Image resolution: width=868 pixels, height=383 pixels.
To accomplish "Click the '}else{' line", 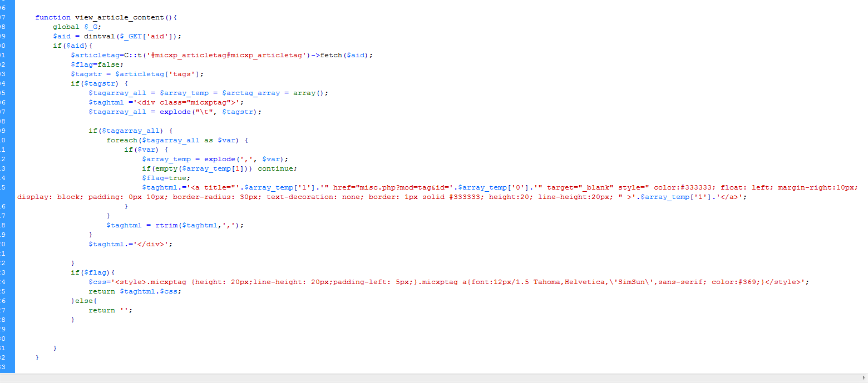I will coord(84,301).
